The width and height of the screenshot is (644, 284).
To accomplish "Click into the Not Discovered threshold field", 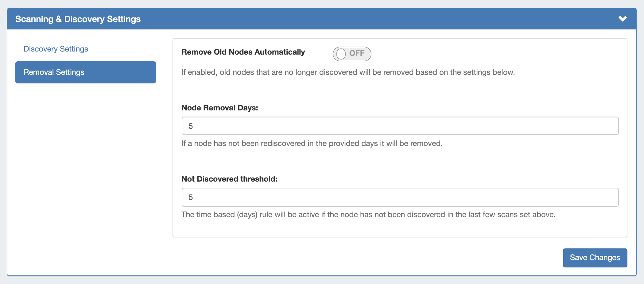I will click(x=400, y=197).
